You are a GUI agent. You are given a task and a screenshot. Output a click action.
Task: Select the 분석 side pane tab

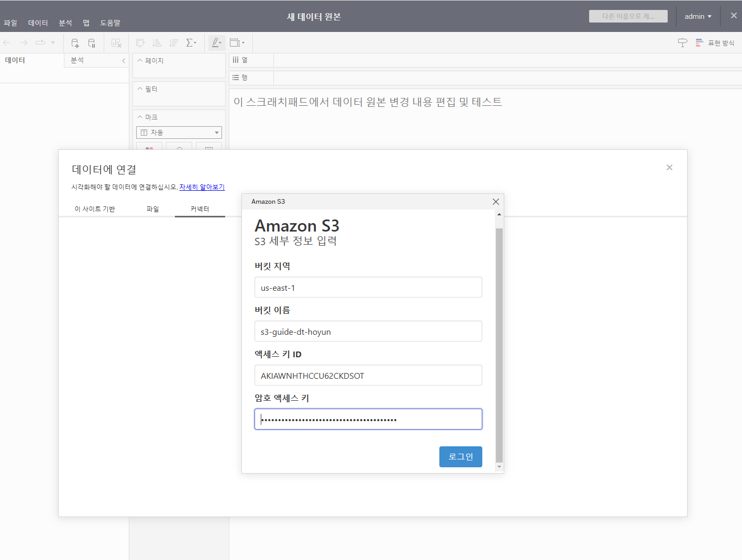[77, 60]
